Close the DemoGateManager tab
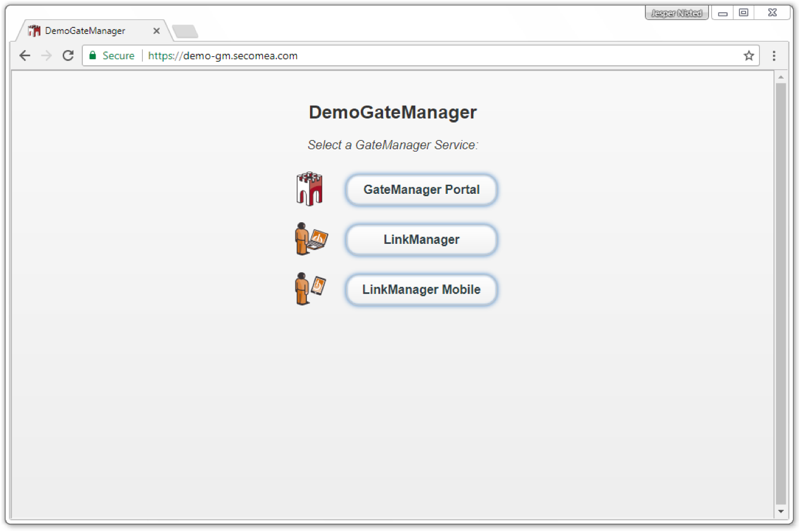799x532 pixels. pos(157,31)
